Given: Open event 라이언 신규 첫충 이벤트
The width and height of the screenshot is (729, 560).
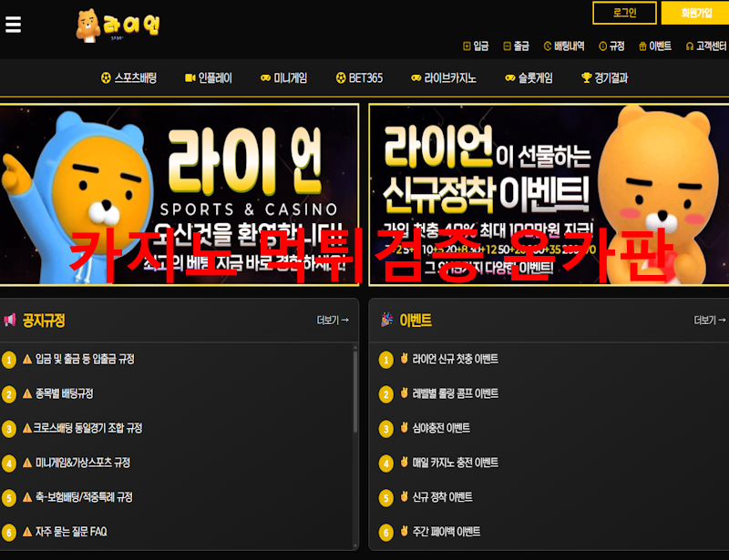Looking at the screenshot, I should pos(455,359).
